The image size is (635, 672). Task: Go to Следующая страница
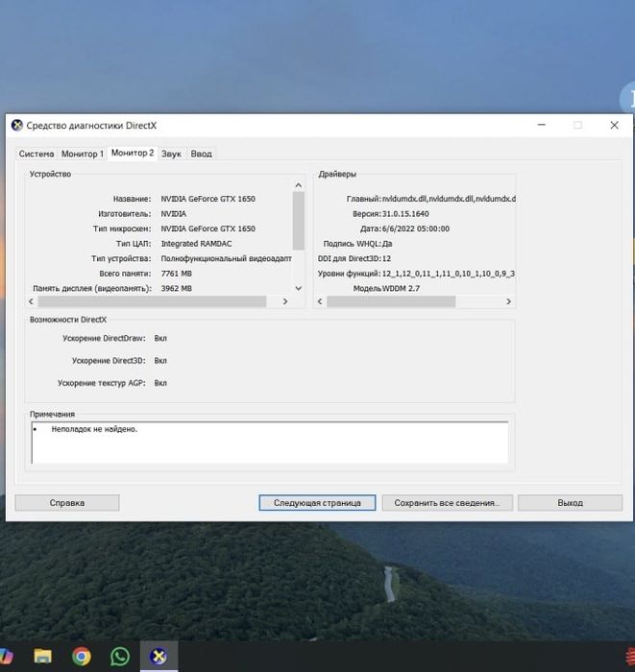click(x=317, y=503)
